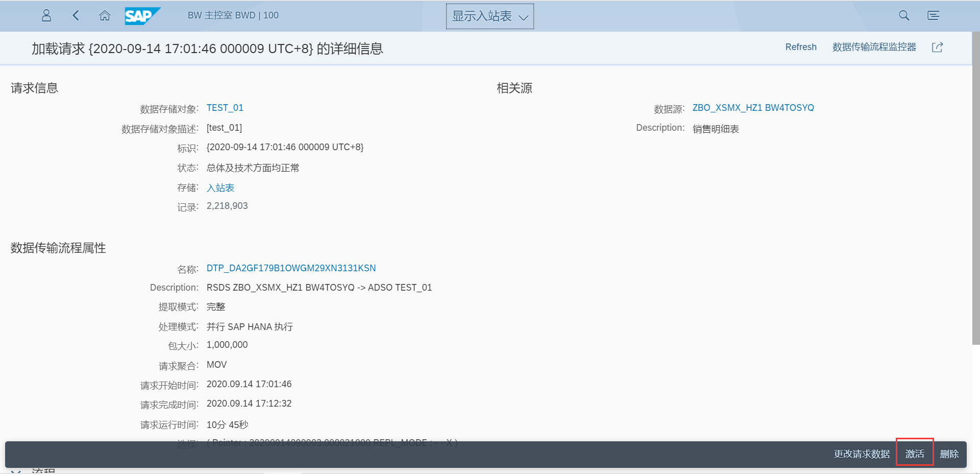Open search from the top bar
This screenshot has height=474, width=980.
point(903,16)
